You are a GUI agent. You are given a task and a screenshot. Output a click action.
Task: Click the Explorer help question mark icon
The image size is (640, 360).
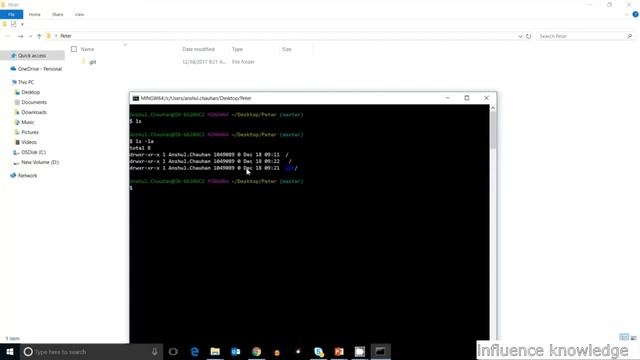[x=635, y=14]
